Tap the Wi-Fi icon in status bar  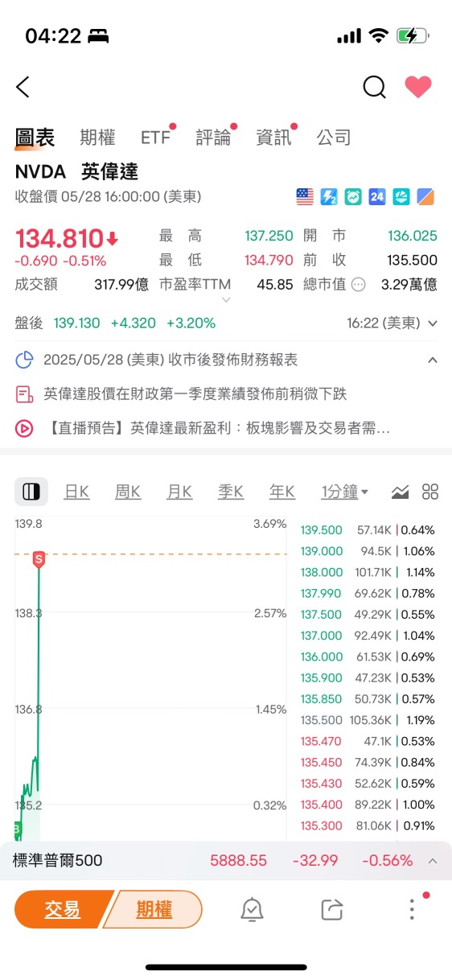point(378,35)
